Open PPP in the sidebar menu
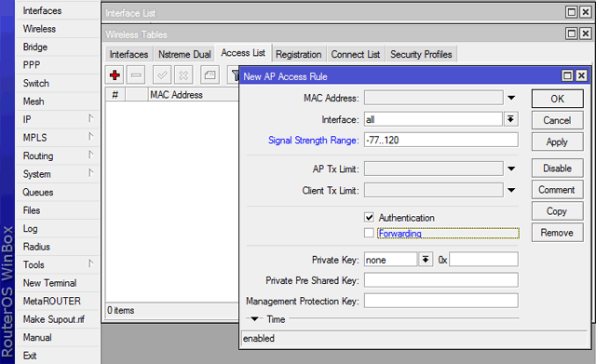Image resolution: width=596 pixels, height=364 pixels. (x=58, y=65)
